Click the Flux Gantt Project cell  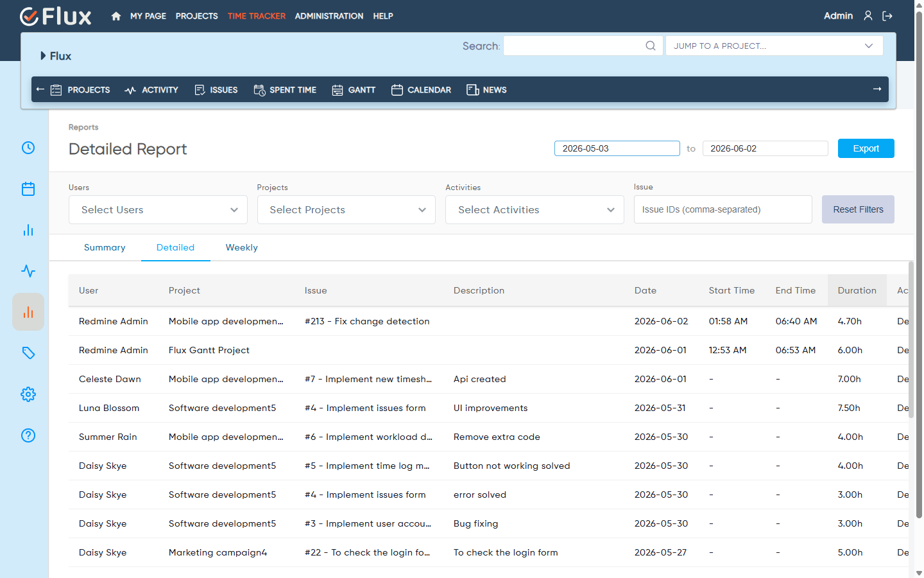(x=209, y=350)
